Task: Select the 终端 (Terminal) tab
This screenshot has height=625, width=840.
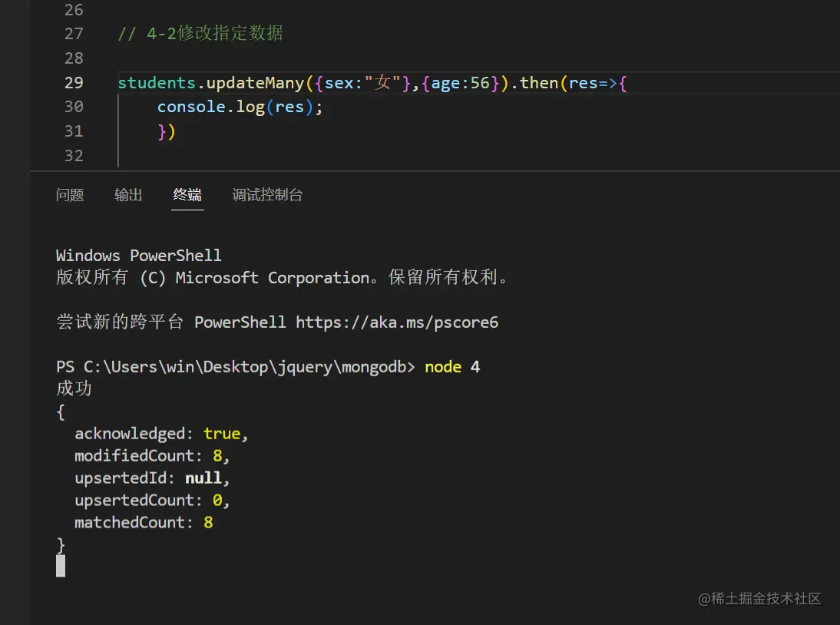Action: tap(187, 194)
